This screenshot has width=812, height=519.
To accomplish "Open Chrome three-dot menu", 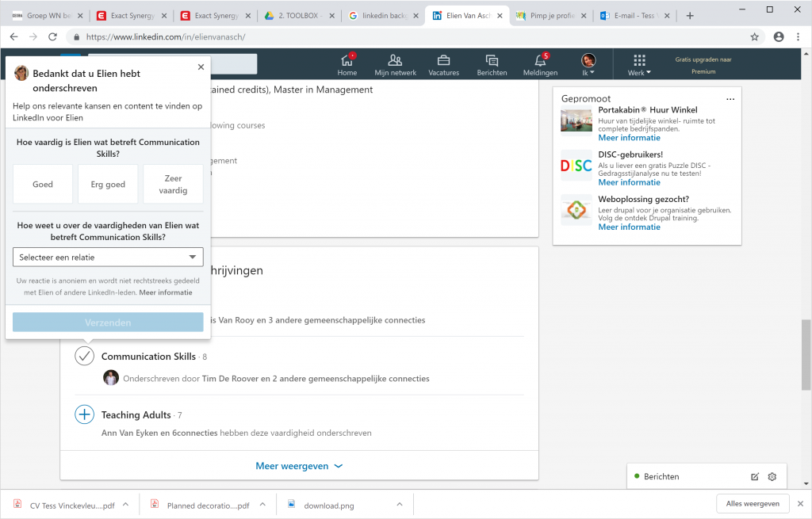I will (798, 36).
